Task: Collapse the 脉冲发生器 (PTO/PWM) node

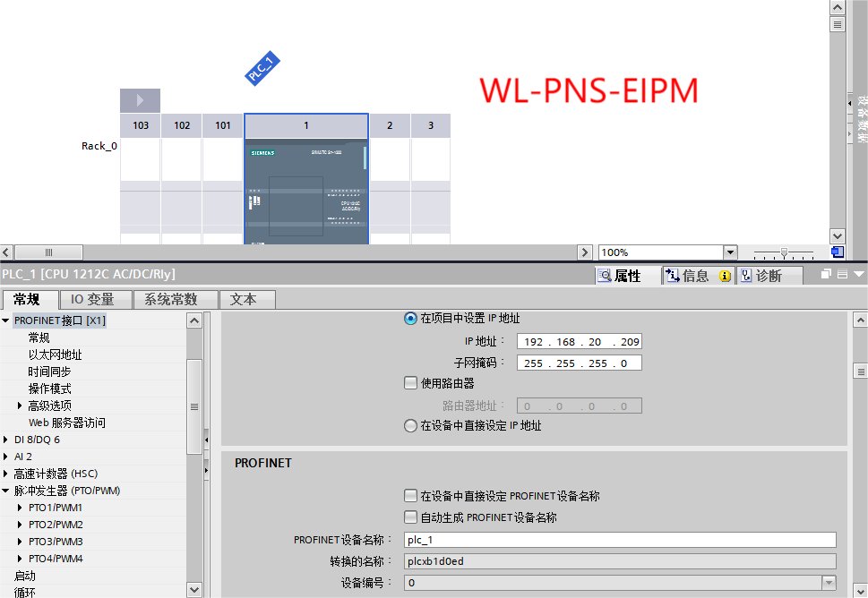Action: tap(5, 491)
